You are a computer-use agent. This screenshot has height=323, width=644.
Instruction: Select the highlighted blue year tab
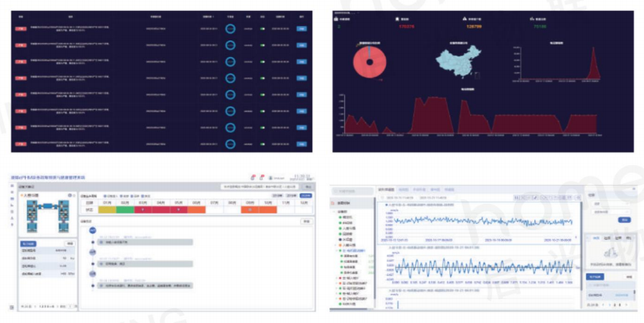click(306, 195)
